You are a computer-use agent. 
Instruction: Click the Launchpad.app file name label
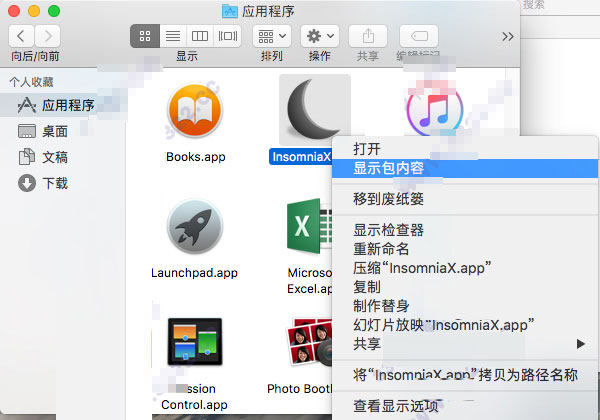[194, 273]
